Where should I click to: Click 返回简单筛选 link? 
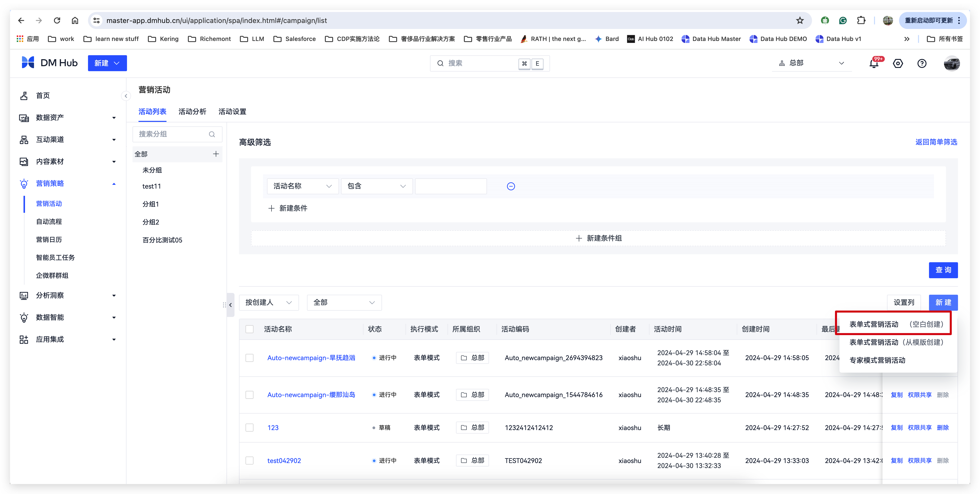(936, 142)
